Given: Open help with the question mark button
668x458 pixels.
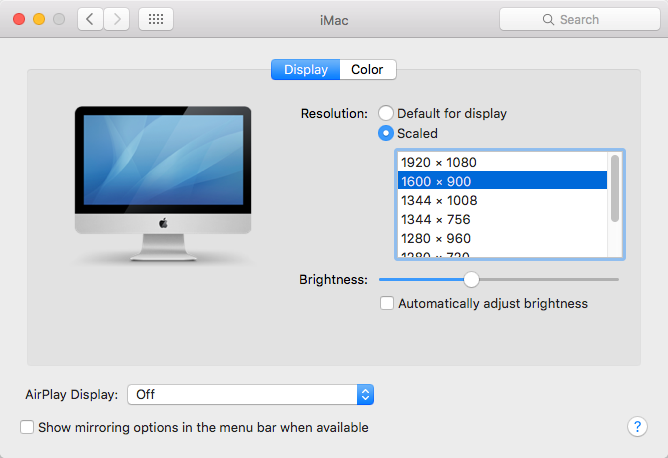Looking at the screenshot, I should [x=637, y=426].
